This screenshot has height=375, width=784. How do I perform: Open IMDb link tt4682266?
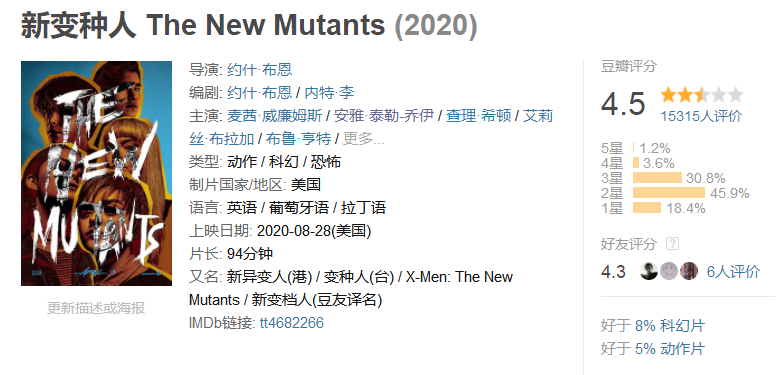tap(292, 322)
